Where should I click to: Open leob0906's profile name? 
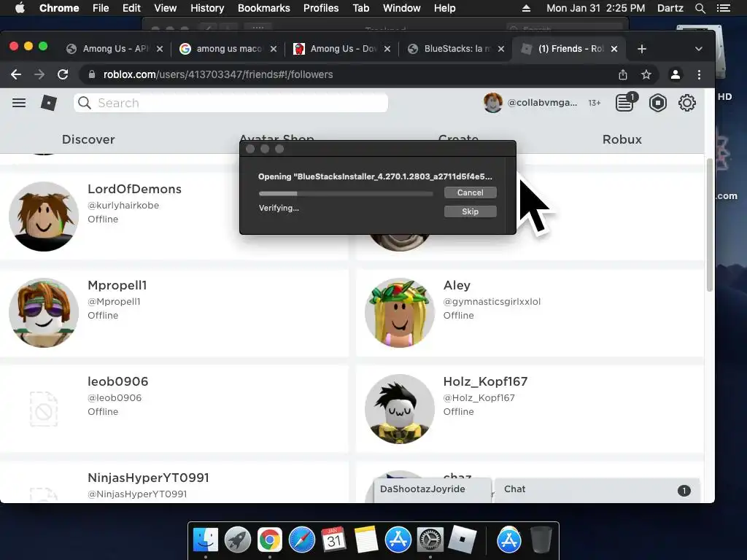click(x=117, y=381)
